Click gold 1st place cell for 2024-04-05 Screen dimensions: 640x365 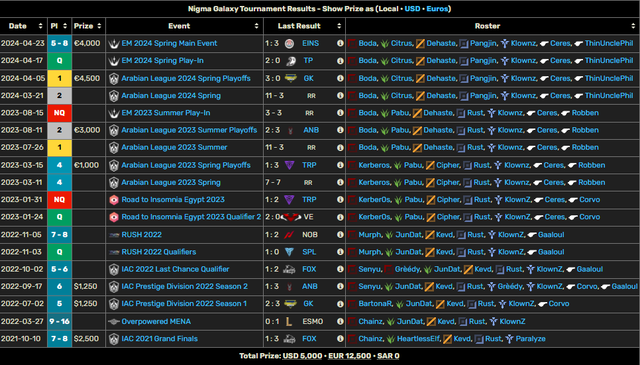pyautogui.click(x=60, y=78)
